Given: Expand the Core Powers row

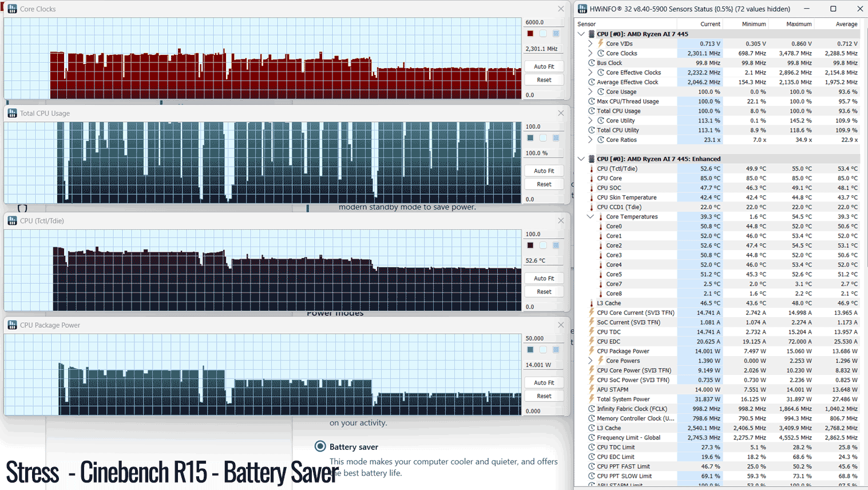Looking at the screenshot, I should click(x=590, y=361).
